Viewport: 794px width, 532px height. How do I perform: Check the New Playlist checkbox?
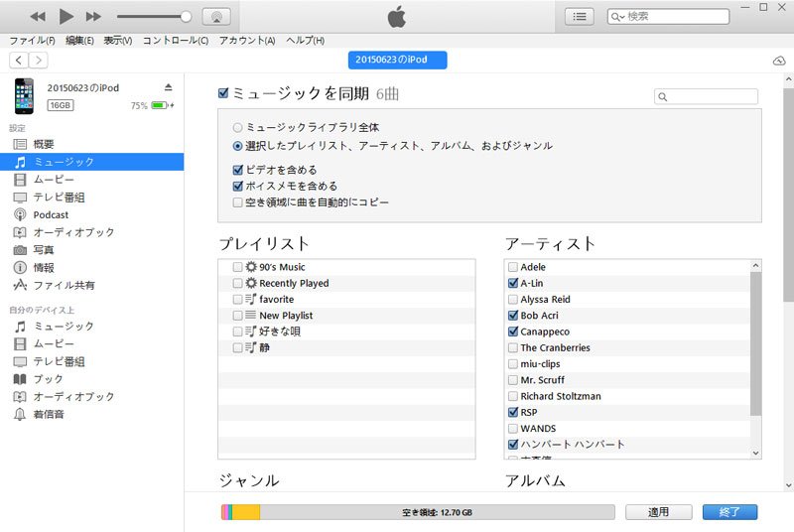(237, 316)
